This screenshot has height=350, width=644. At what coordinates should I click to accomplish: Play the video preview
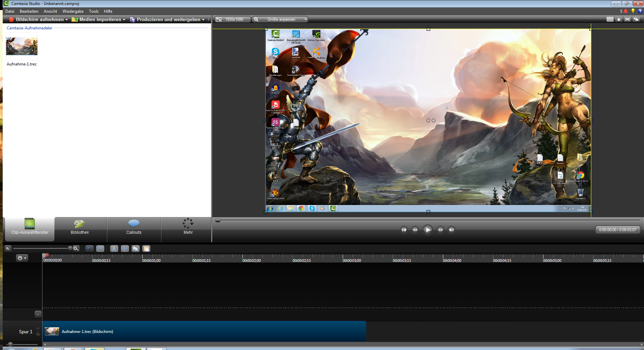[x=428, y=230]
